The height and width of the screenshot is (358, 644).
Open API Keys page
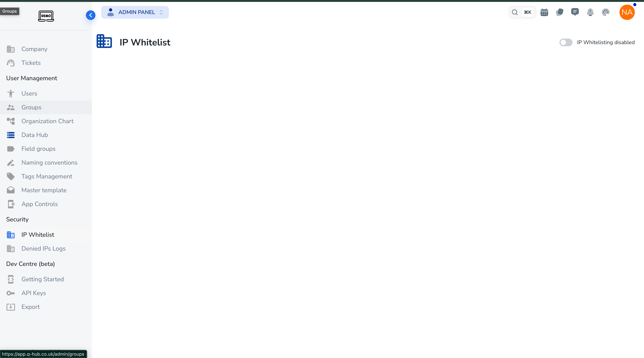pos(46,293)
